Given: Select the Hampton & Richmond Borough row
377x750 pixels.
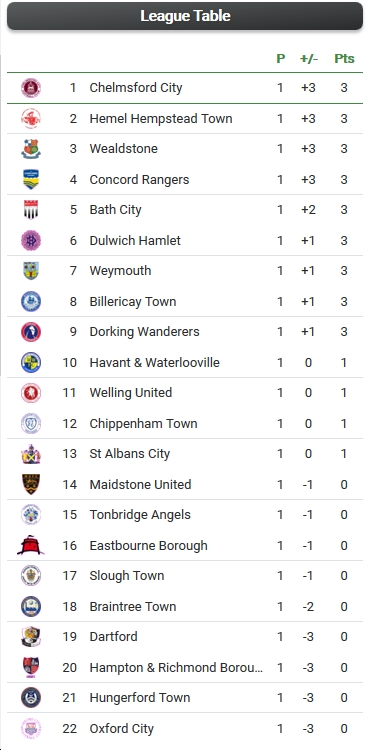Looking at the screenshot, I should (x=185, y=667).
